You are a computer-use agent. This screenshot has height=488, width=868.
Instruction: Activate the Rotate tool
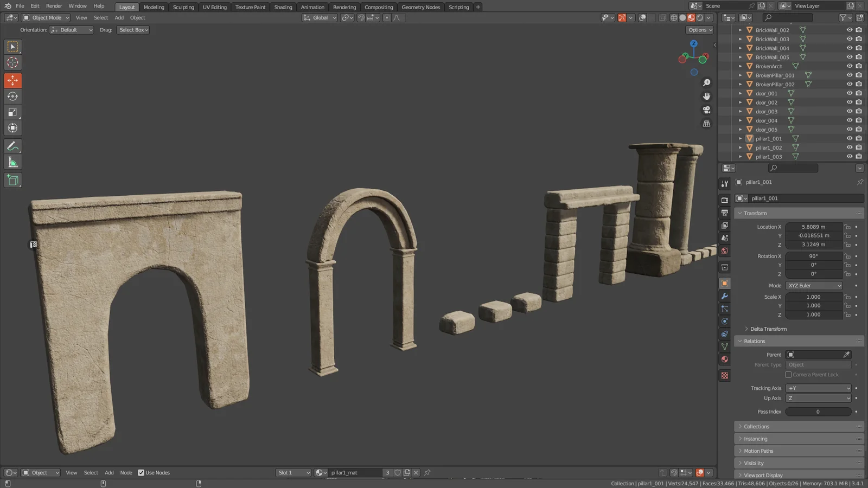tap(12, 96)
